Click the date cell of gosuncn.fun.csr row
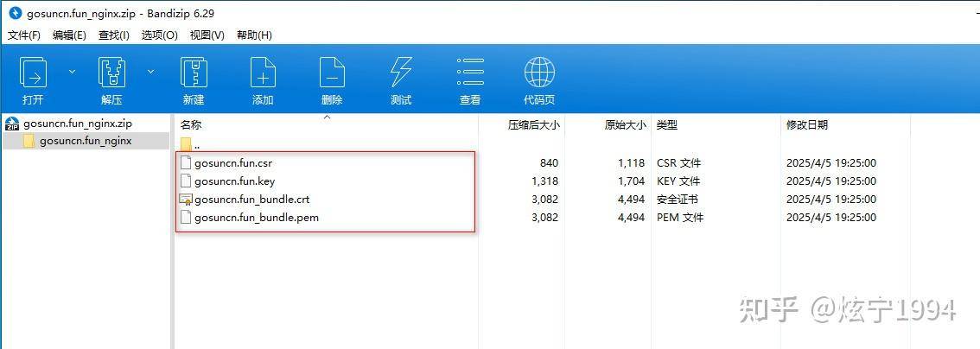Image resolution: width=980 pixels, height=349 pixels. click(x=831, y=163)
